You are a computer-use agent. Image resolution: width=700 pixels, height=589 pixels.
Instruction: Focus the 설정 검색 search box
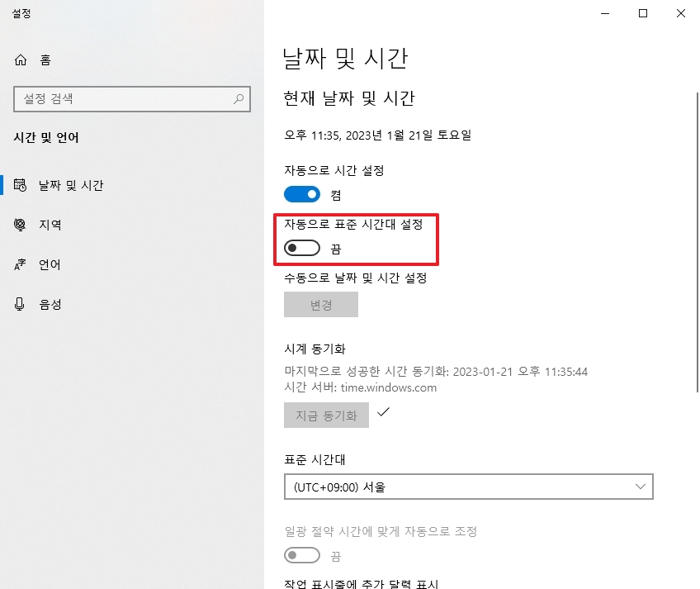tap(132, 99)
